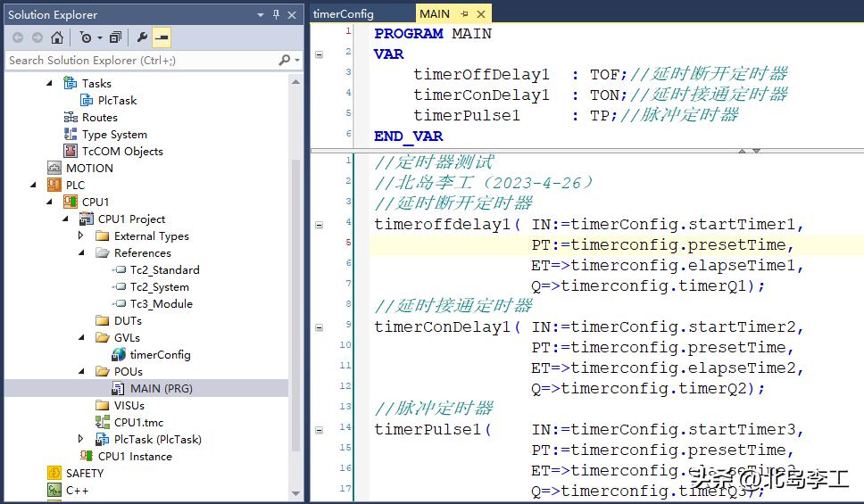
Task: Open the timerConfig GVL item
Action: [160, 354]
